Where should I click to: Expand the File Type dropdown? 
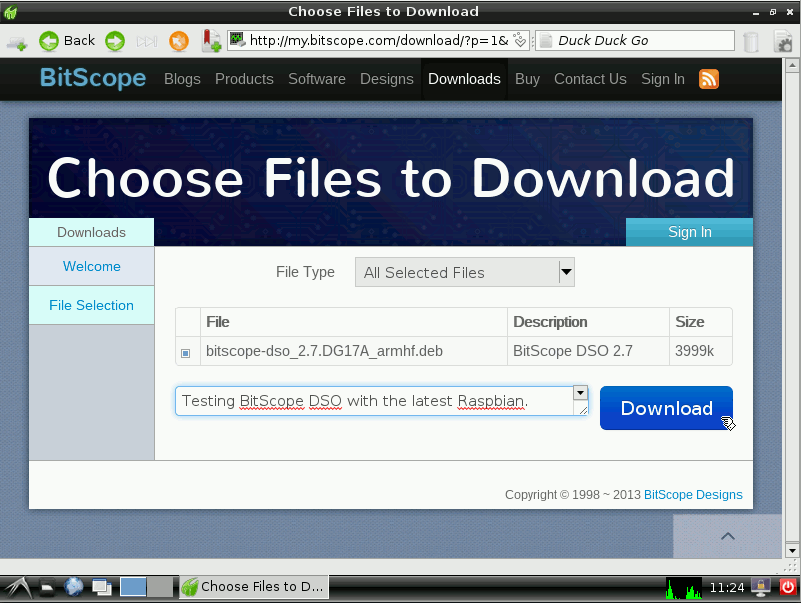coord(566,271)
